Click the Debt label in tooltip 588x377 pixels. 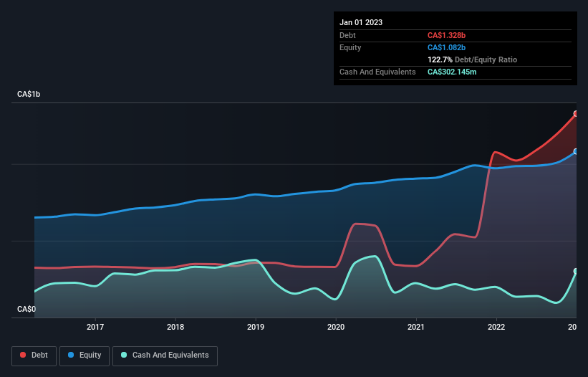point(347,35)
